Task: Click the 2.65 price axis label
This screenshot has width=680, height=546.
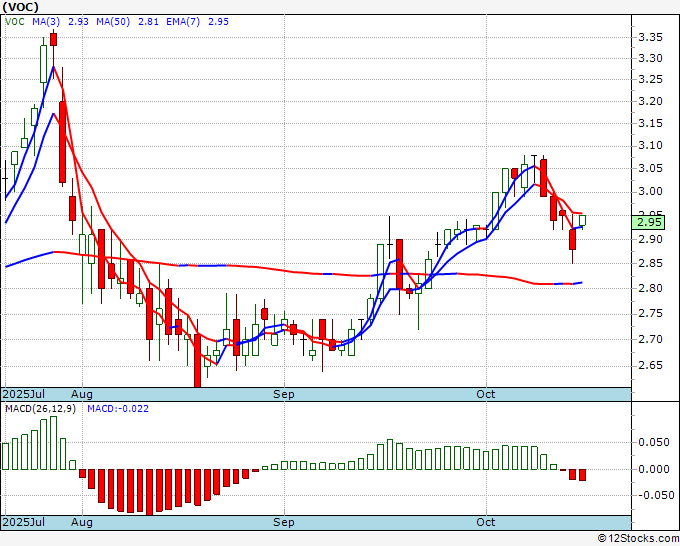Action: point(651,366)
